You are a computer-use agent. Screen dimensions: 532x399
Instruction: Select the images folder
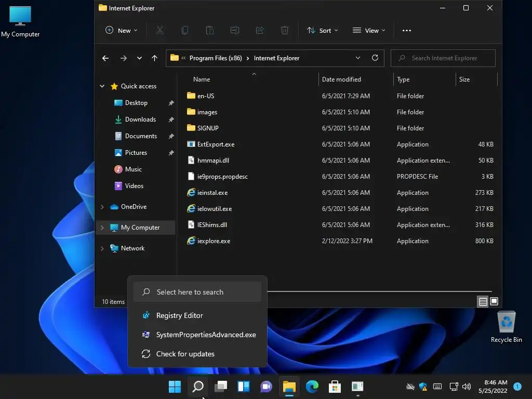pyautogui.click(x=207, y=112)
